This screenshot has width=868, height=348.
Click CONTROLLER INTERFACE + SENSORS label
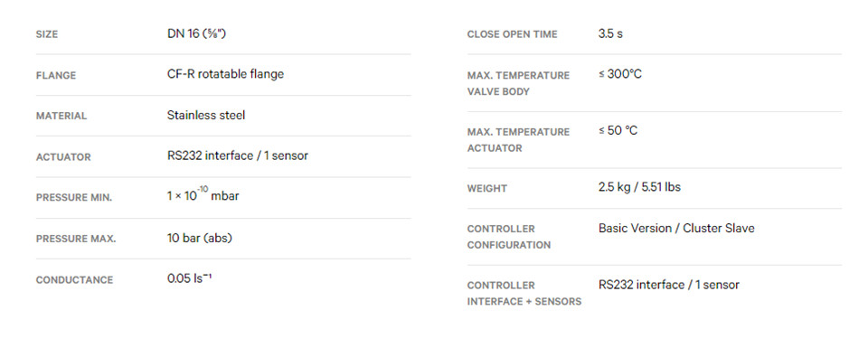pos(524,293)
